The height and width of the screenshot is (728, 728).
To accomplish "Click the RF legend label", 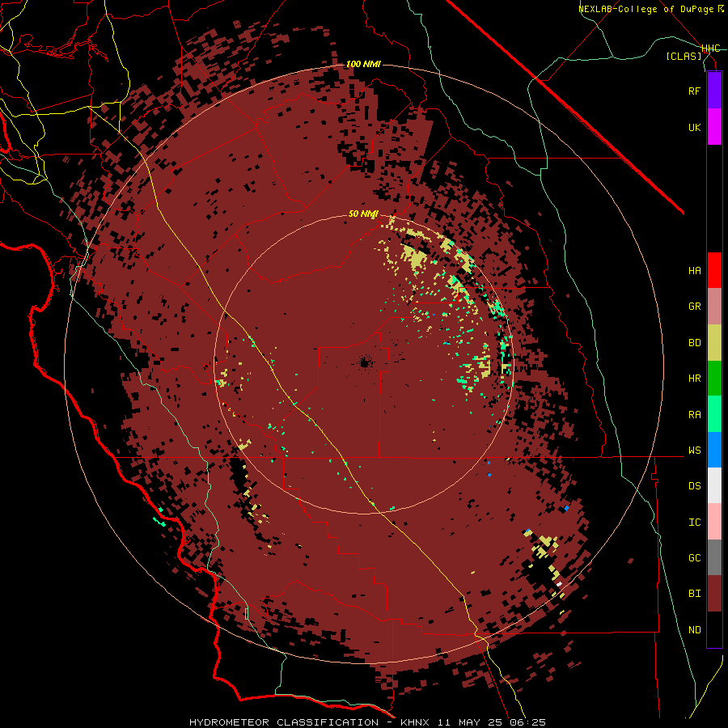I will 694,91.
